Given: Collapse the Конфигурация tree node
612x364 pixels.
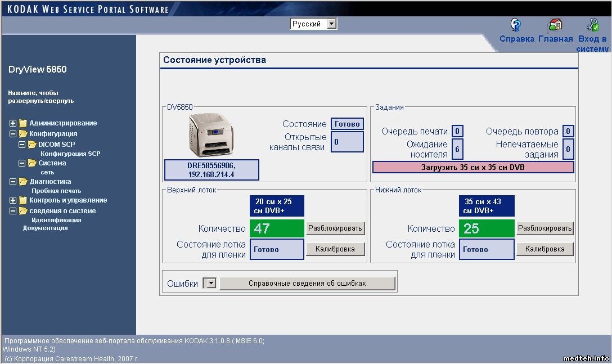Looking at the screenshot, I should coord(13,134).
